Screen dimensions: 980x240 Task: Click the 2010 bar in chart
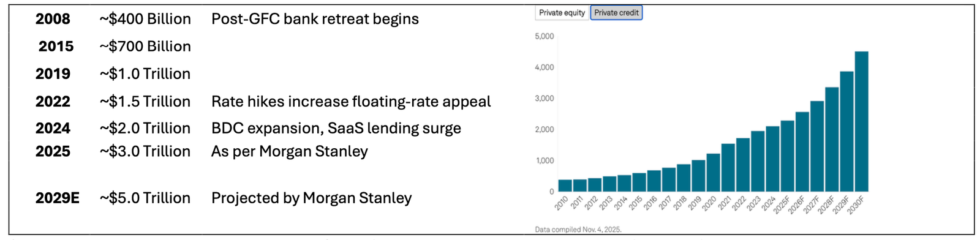click(x=565, y=186)
